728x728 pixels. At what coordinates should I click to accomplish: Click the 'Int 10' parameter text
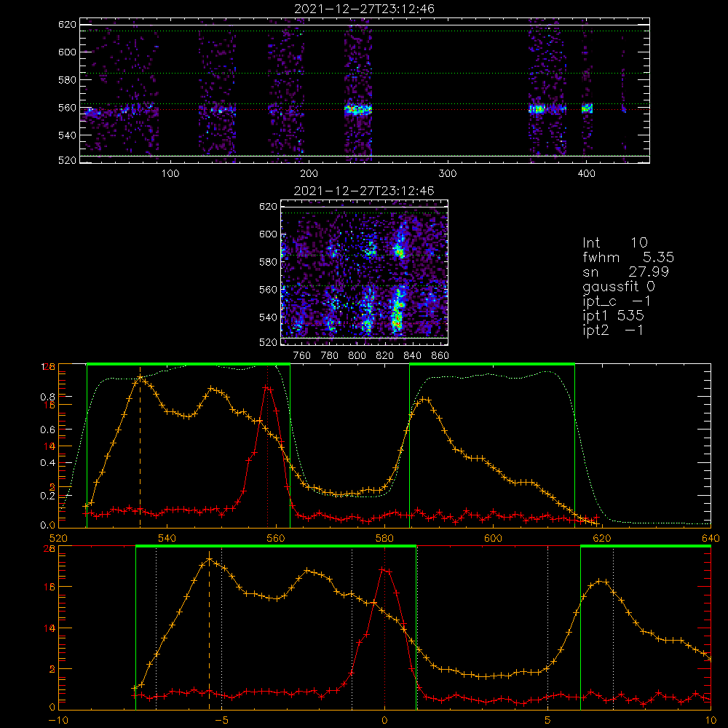[614, 242]
